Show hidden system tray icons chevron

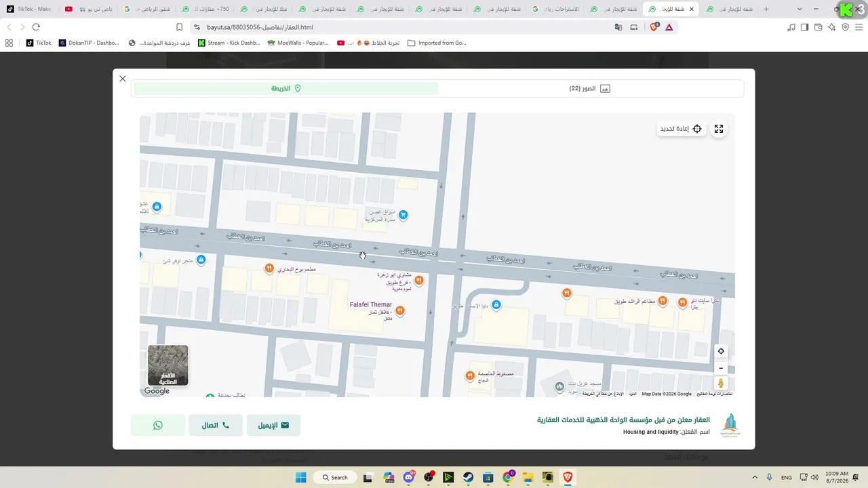[x=755, y=477]
